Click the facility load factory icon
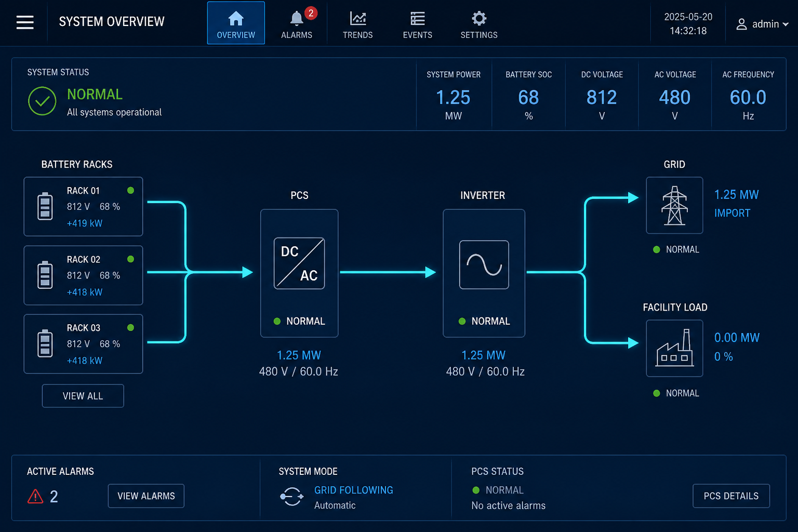798x532 pixels. coord(674,348)
